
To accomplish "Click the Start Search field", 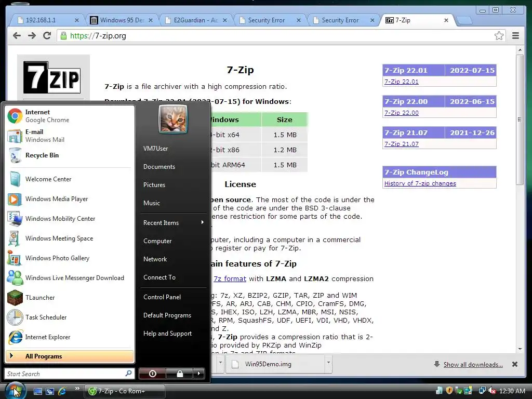I will coord(69,374).
